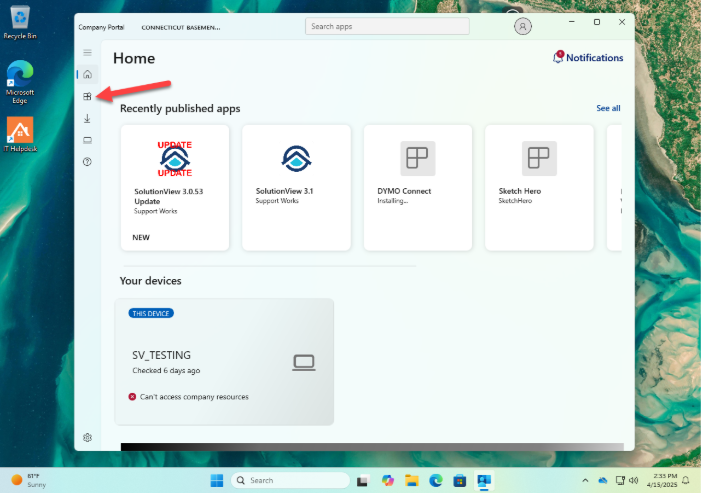Open Microsoft Store from the taskbar
Viewport: 702px width, 493px height.
459,480
